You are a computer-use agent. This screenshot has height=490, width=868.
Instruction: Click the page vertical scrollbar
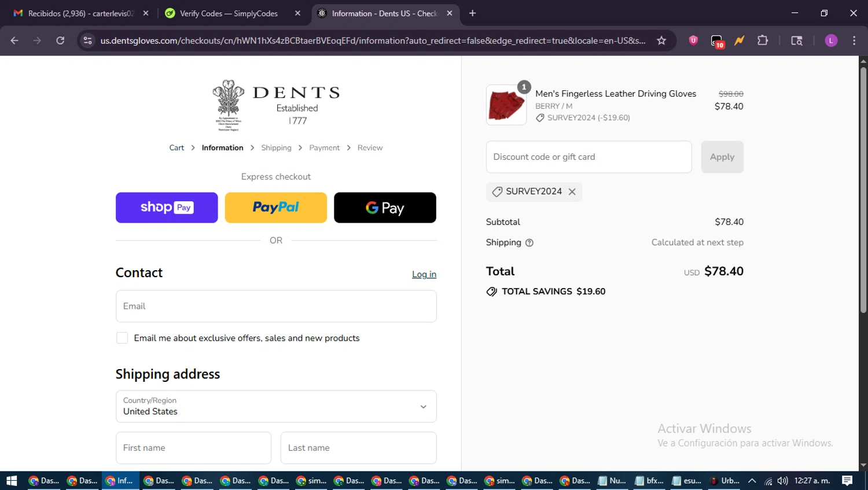(x=863, y=191)
